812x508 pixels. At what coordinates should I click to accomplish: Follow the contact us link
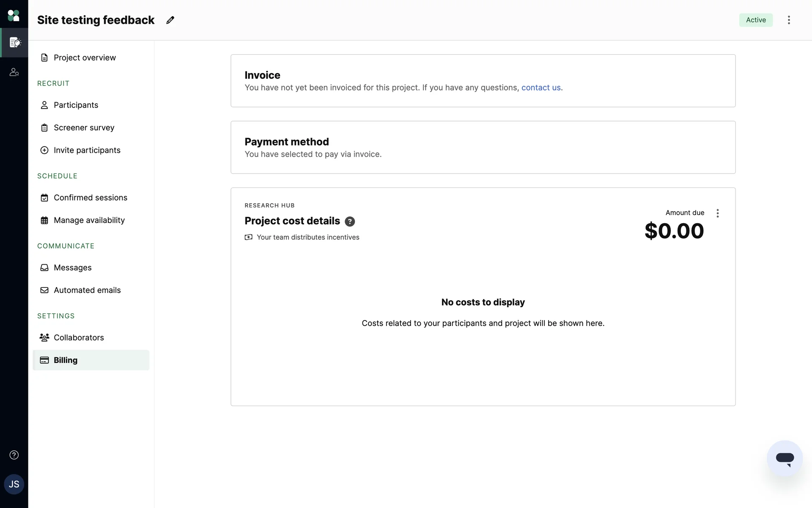541,88
